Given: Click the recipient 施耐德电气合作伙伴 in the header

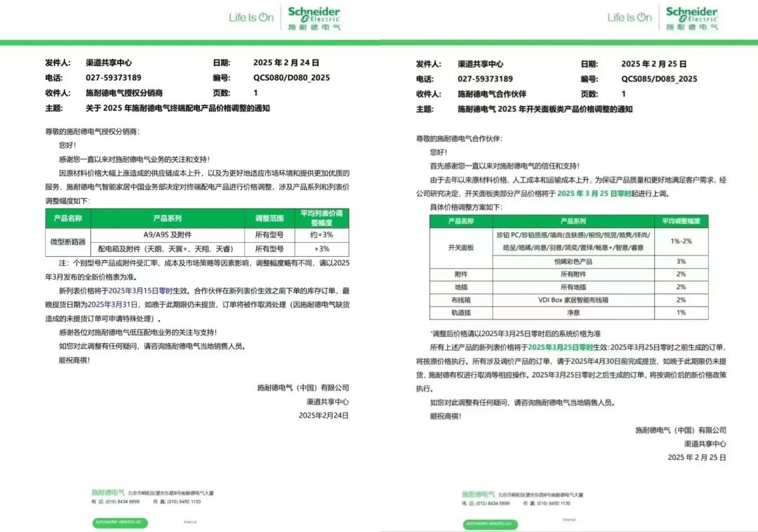Looking at the screenshot, I should coord(492,94).
